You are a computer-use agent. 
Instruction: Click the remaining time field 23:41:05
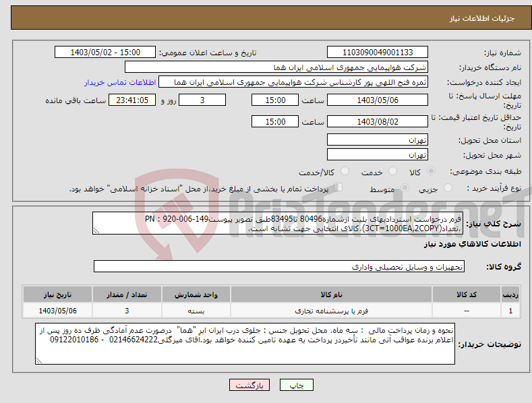(x=132, y=100)
